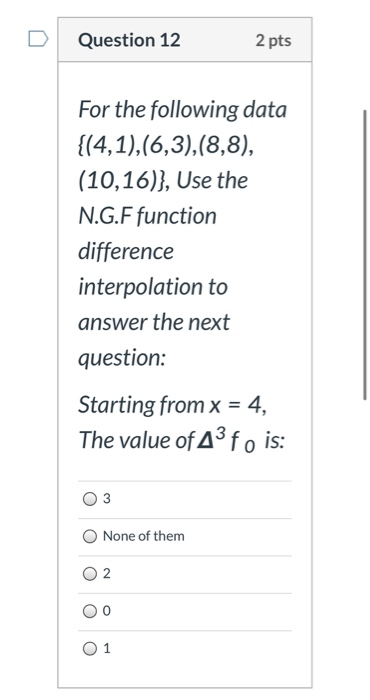Viewport: 370px width, 700px height.
Task: Click the "None of them" answer label text
Action: 144,536
